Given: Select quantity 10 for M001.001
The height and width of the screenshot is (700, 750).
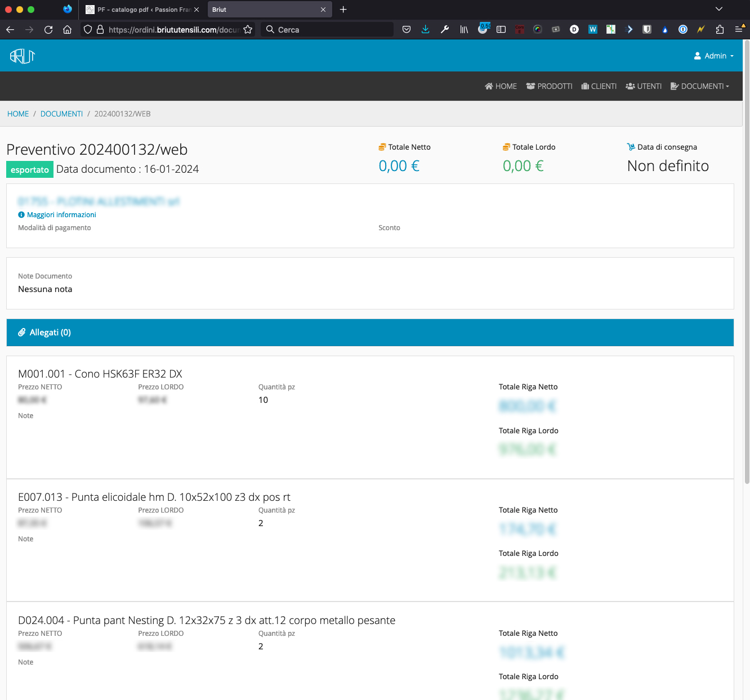Looking at the screenshot, I should (x=263, y=400).
